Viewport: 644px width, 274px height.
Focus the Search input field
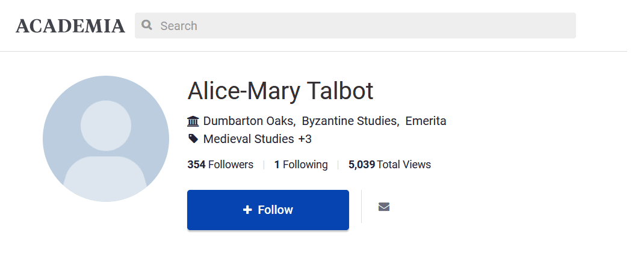(361, 26)
